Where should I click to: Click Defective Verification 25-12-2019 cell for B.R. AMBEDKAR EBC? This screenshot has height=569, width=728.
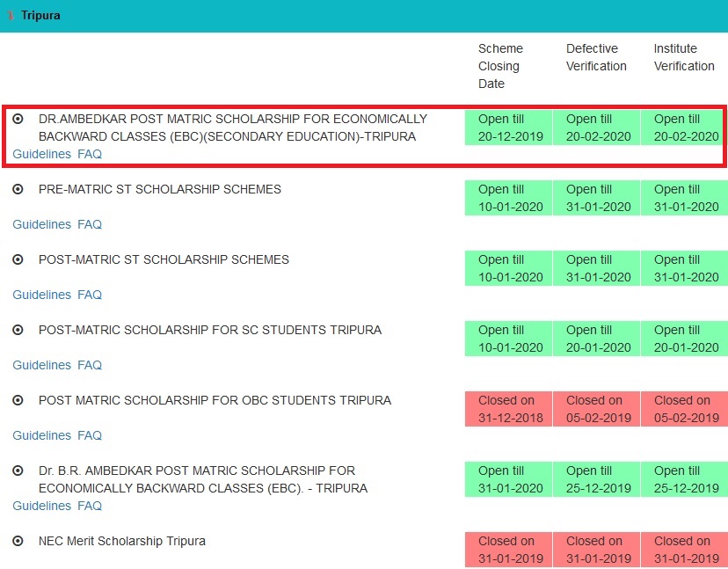(597, 479)
